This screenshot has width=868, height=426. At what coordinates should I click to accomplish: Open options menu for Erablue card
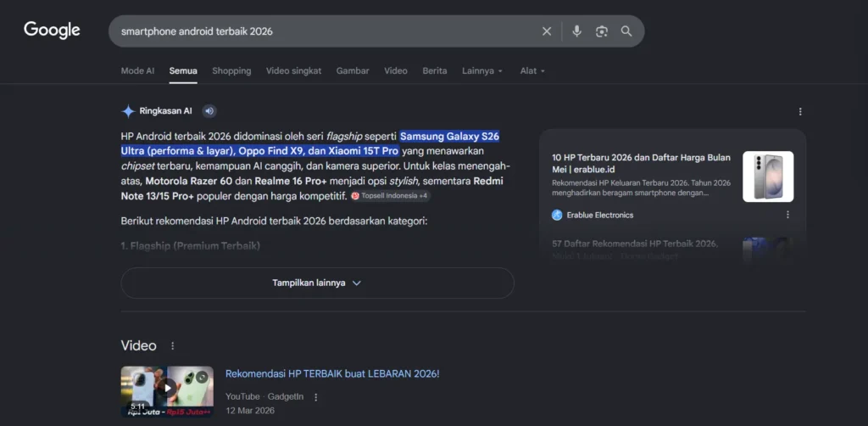tap(787, 215)
